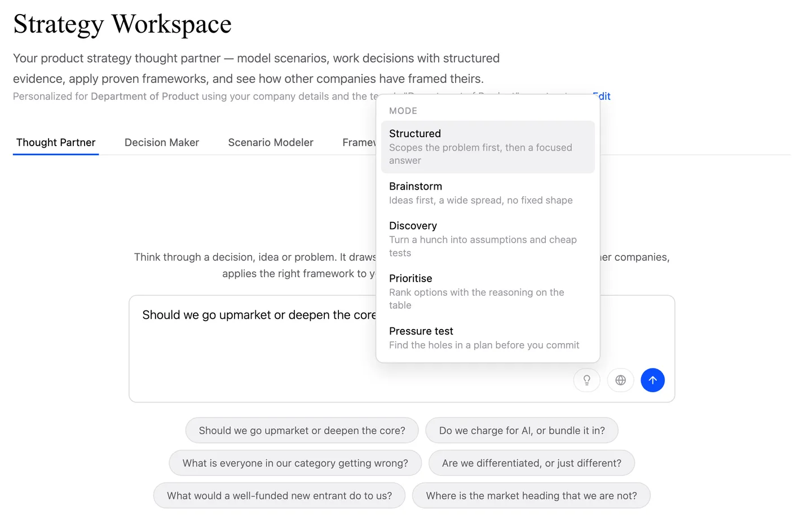Choose Brainstorm mode from the list
Viewport: 812px width, 531px height.
tap(488, 193)
